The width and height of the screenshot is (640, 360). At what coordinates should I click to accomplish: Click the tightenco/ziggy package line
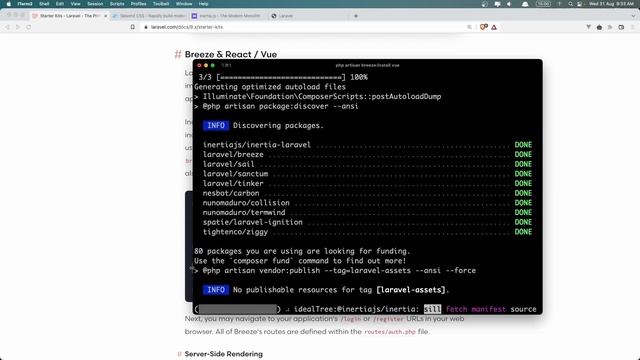pos(367,232)
